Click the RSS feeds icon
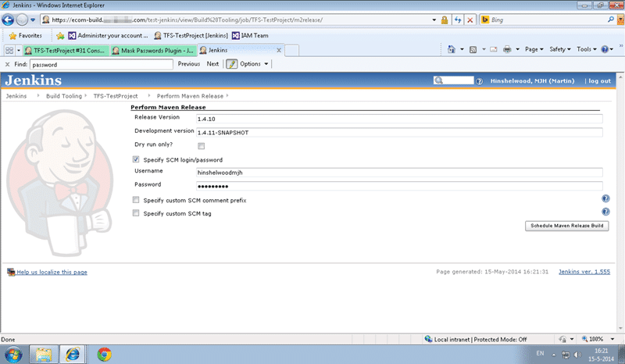 point(473,49)
